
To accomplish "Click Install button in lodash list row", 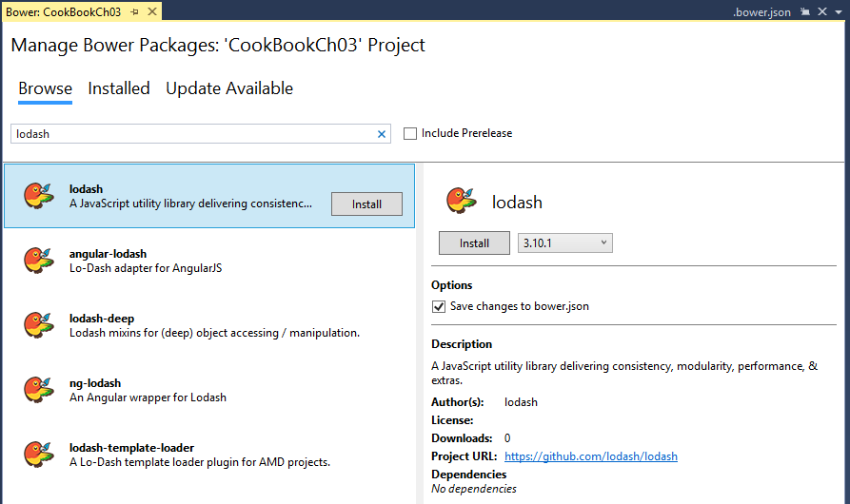I will 366,204.
